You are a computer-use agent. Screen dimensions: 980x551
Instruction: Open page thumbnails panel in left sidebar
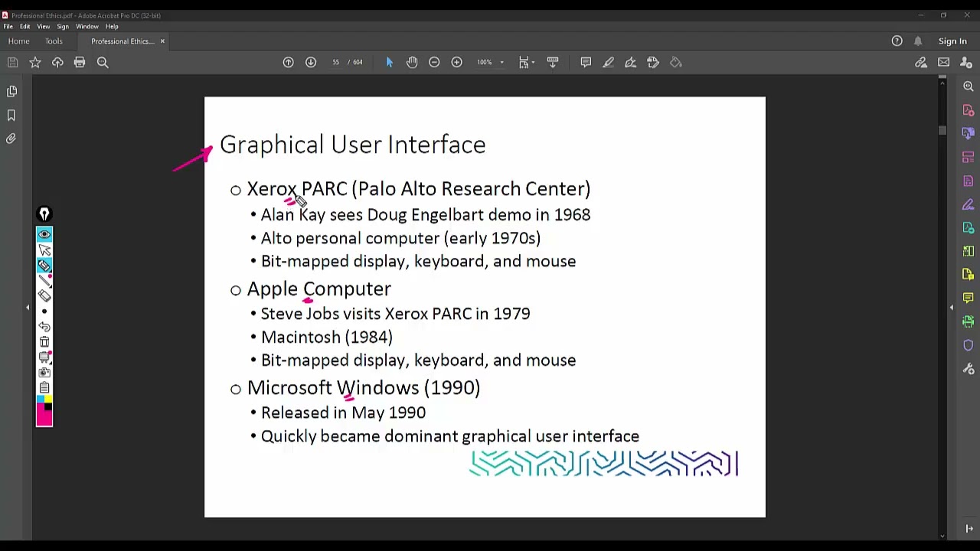[x=11, y=92]
